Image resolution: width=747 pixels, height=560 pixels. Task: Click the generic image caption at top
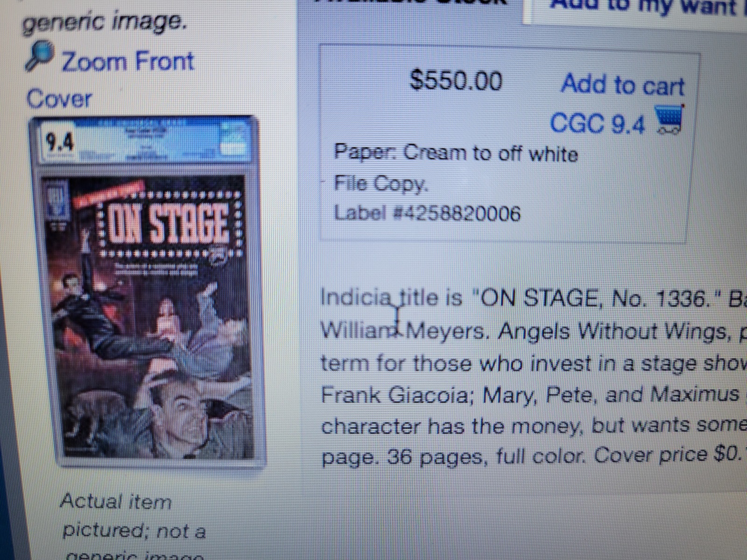(104, 22)
